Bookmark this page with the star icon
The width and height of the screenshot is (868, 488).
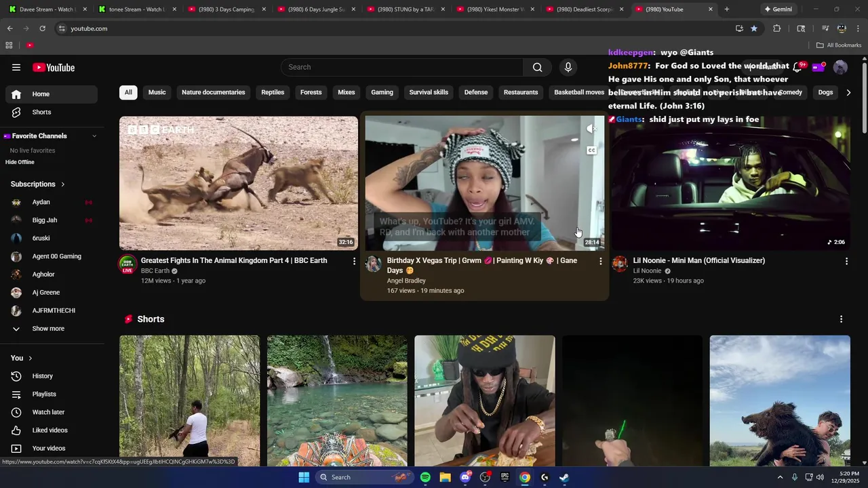(754, 28)
